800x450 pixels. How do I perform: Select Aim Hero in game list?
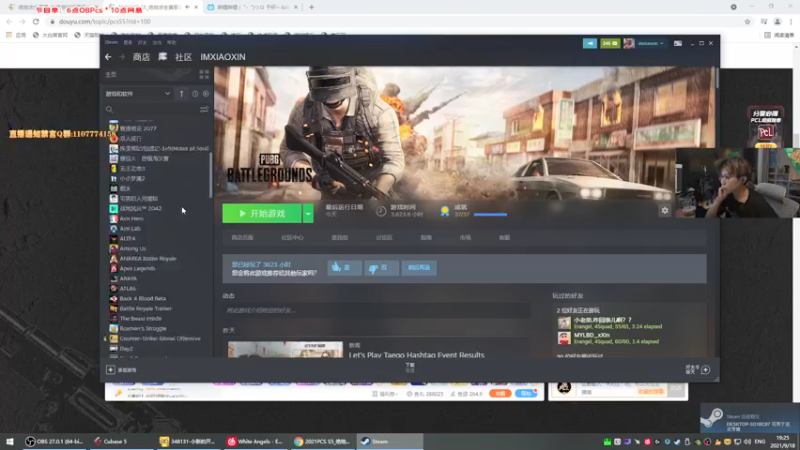tap(131, 218)
